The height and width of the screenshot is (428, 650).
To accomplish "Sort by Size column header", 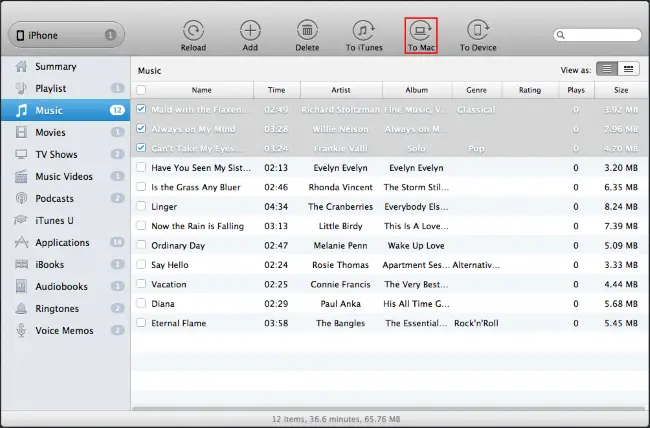I will click(621, 90).
